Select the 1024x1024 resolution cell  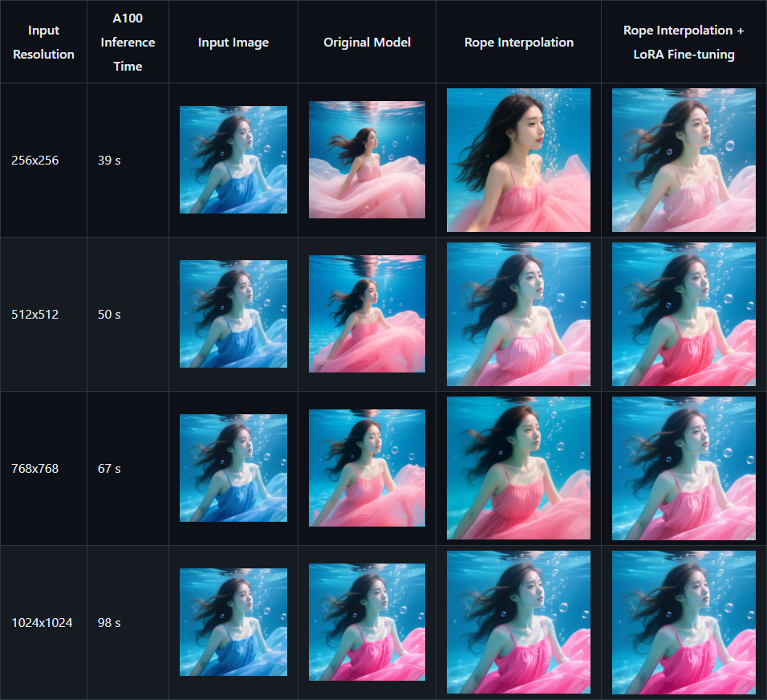[x=42, y=623]
